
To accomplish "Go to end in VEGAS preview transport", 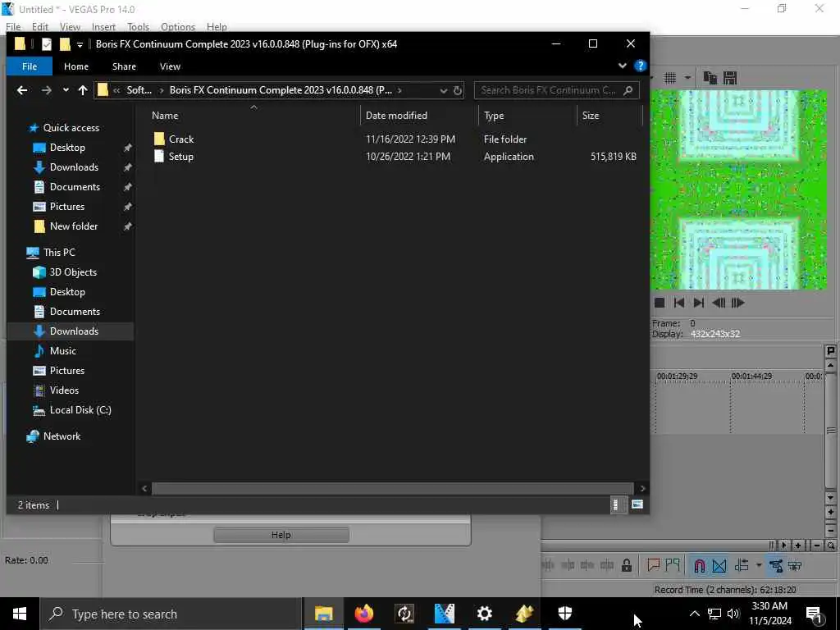I will (x=699, y=303).
